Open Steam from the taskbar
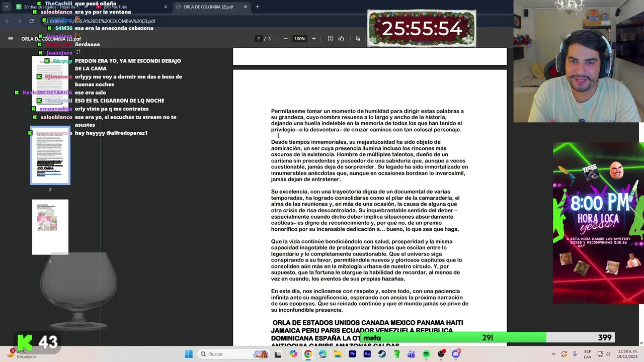Image resolution: width=644 pixels, height=362 pixels. 382,354
